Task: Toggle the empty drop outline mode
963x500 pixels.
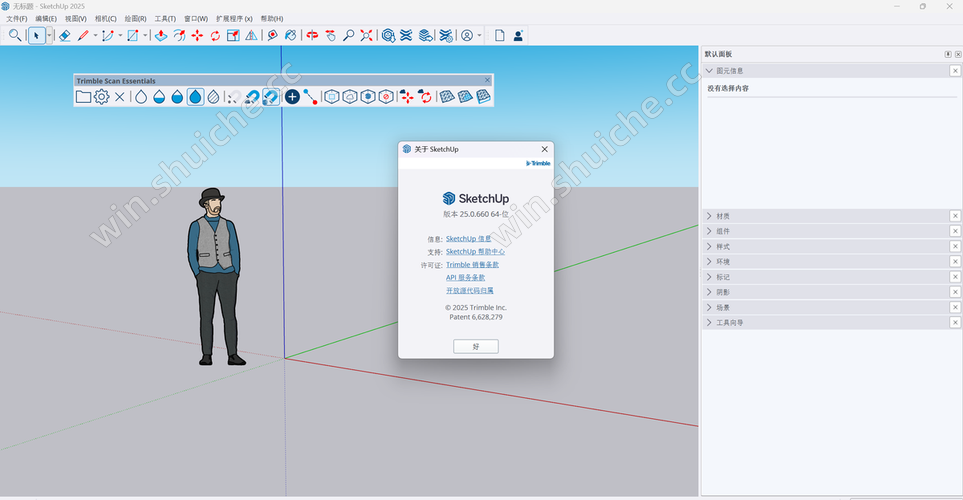Action: click(x=141, y=97)
